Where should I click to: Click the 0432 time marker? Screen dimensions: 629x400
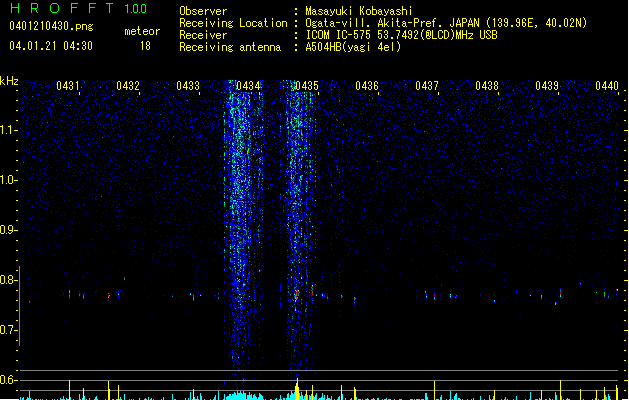[x=128, y=86]
